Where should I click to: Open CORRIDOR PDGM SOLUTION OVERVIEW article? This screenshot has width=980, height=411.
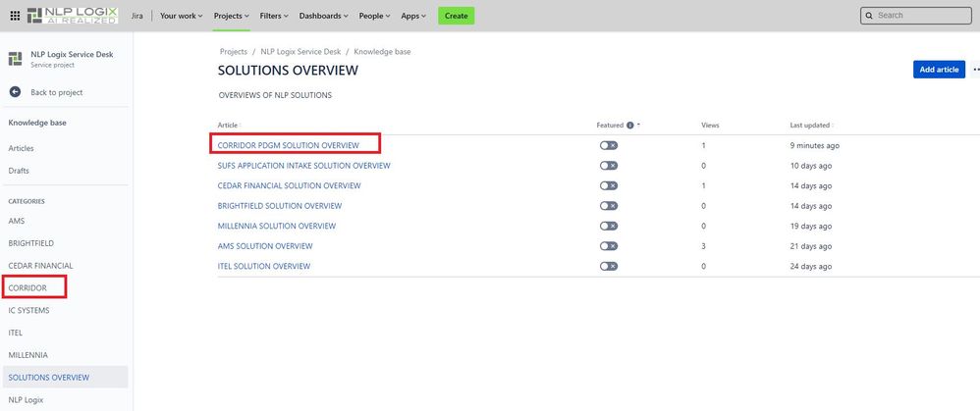[289, 145]
